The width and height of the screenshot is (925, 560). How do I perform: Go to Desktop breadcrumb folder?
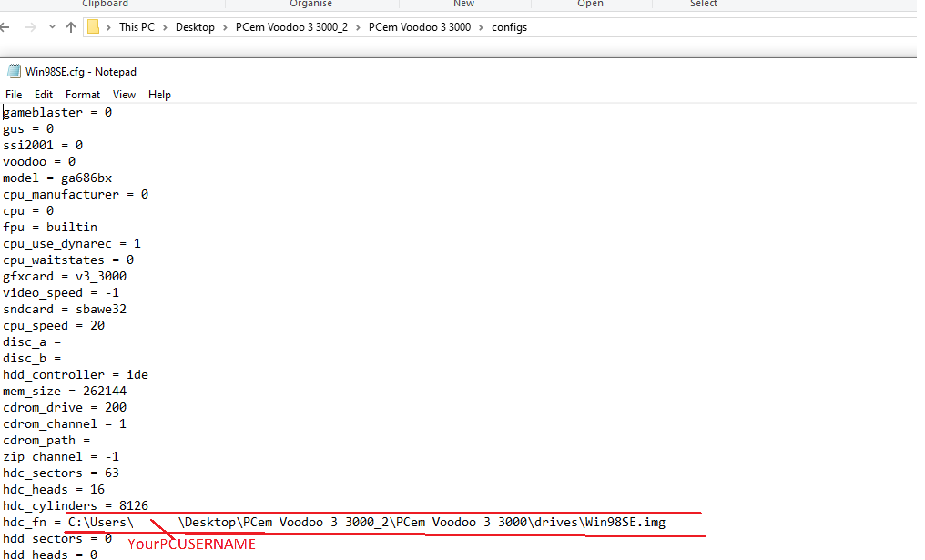195,27
